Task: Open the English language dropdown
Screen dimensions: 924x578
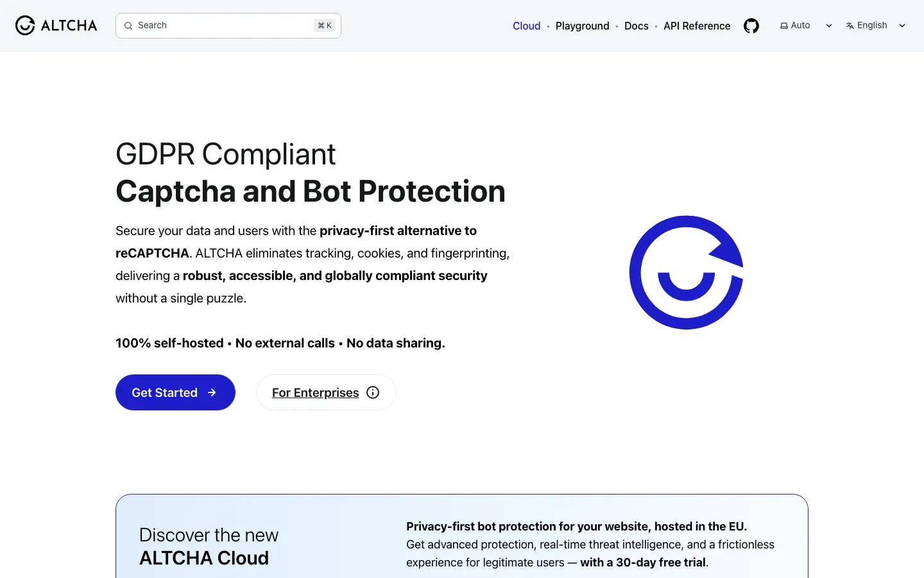Action: click(876, 26)
